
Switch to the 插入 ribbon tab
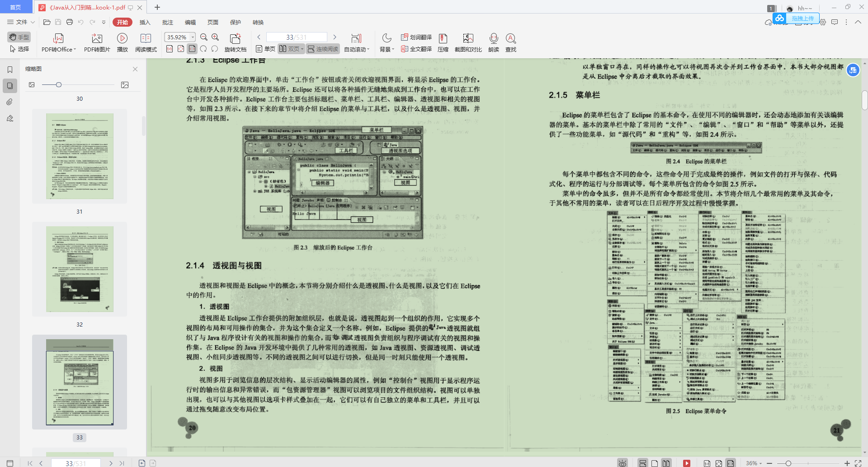coord(145,22)
